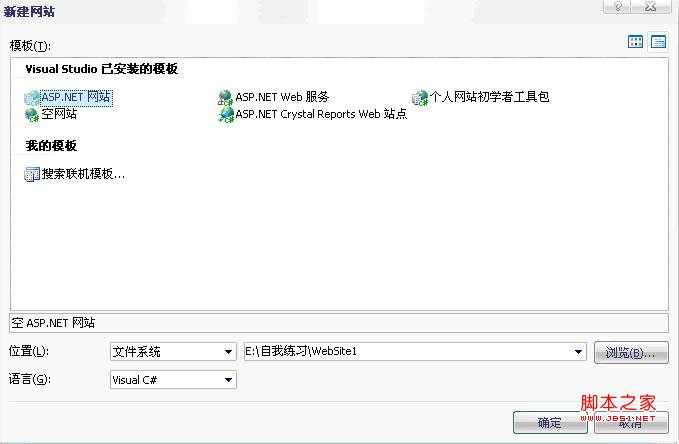
Task: Close the 新建网站 dialog window
Action: [x=650, y=6]
